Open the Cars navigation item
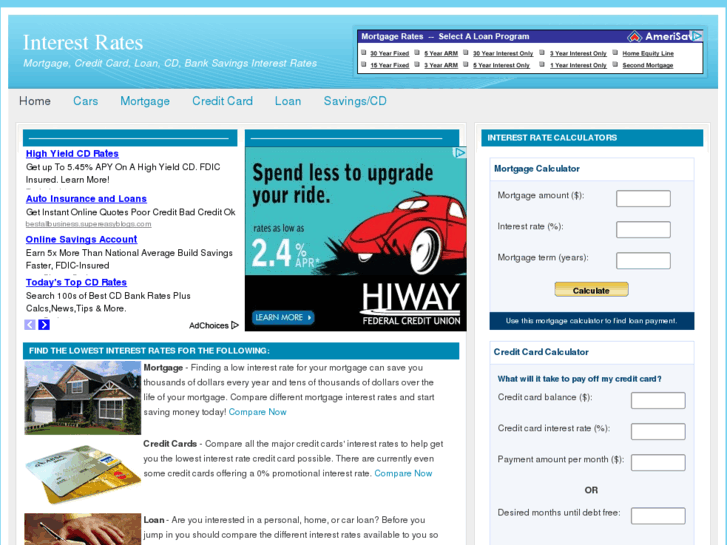The width and height of the screenshot is (727, 545). (86, 101)
